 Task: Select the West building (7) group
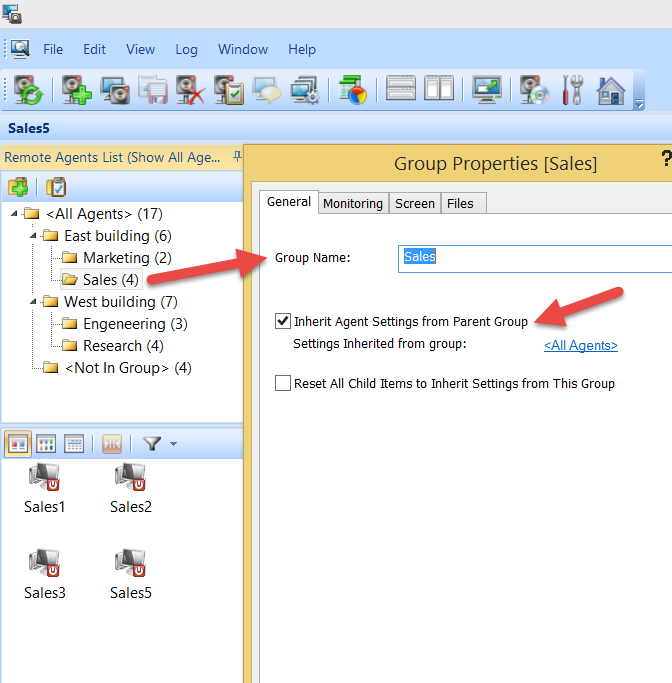tap(121, 301)
